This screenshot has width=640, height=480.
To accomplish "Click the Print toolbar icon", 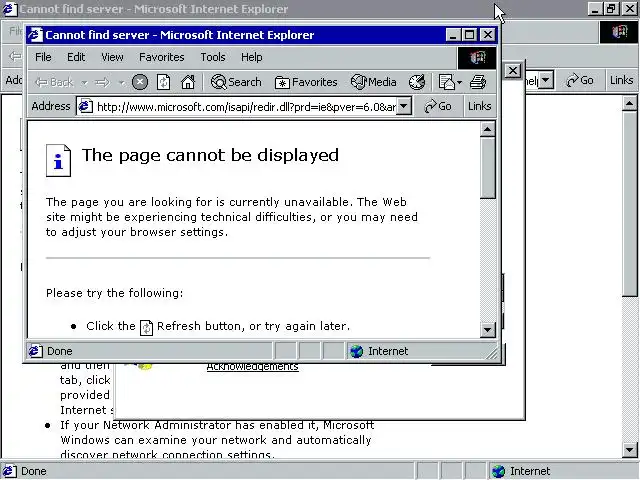I will point(478,82).
